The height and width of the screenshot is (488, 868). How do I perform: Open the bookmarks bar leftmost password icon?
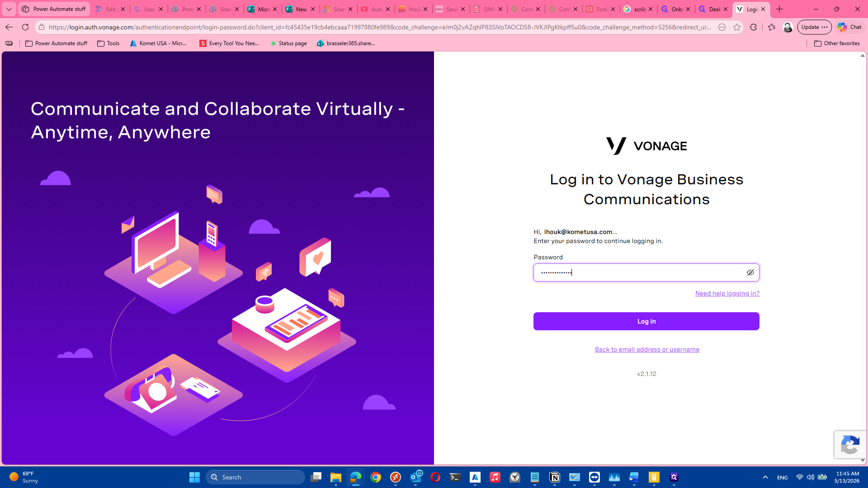point(9,43)
